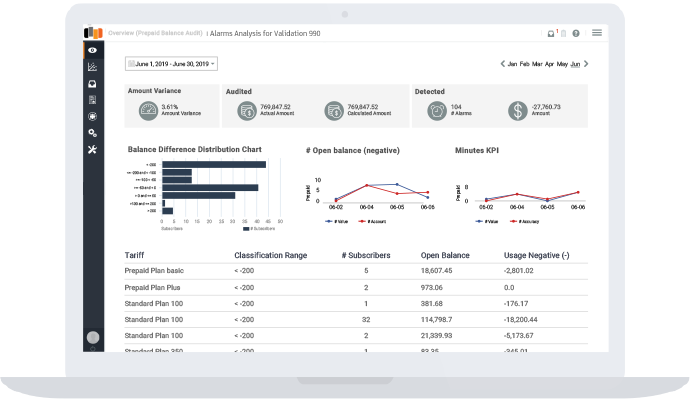Click the fourth bar in distribution chart
690x400 pixels.
coord(210,188)
